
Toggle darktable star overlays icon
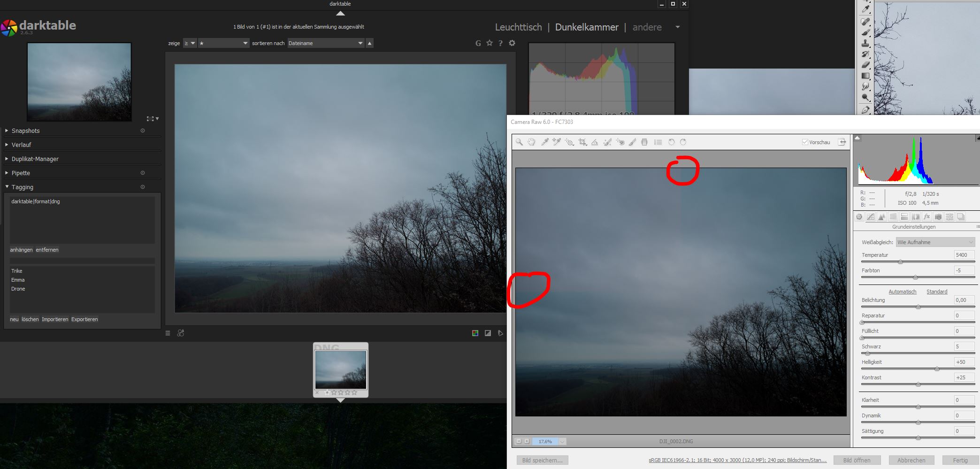tap(490, 43)
